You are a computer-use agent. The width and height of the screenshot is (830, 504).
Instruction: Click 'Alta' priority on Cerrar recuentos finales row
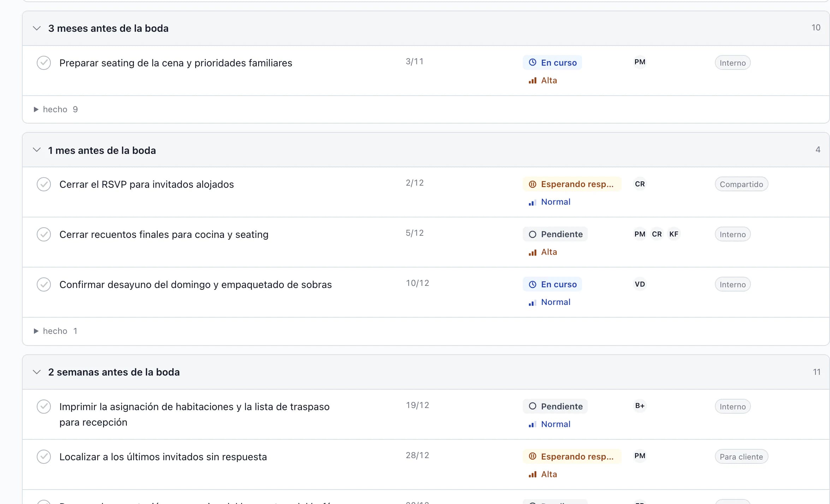point(543,252)
